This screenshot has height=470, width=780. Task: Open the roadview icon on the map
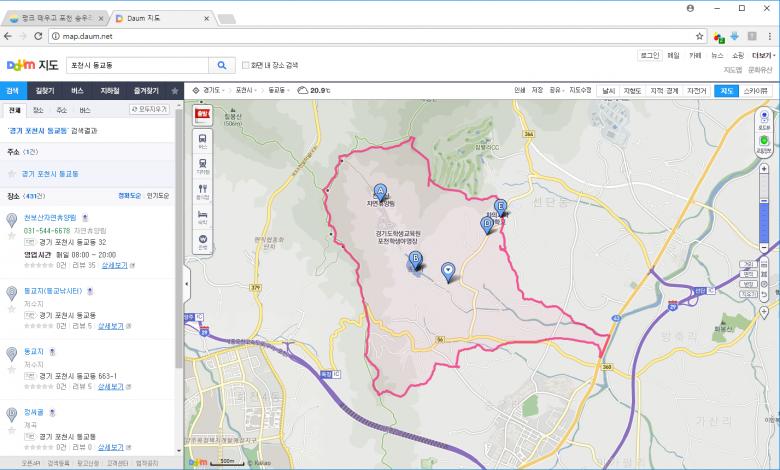(x=764, y=118)
